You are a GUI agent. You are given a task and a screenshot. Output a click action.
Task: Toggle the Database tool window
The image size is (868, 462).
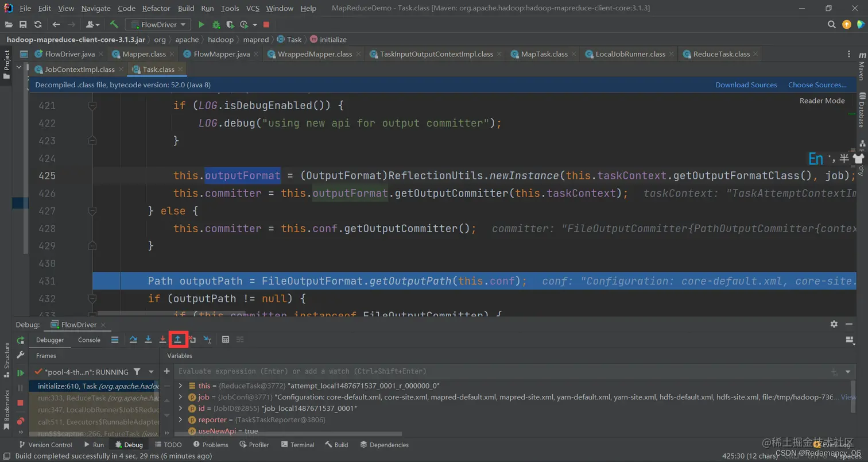[x=862, y=110]
